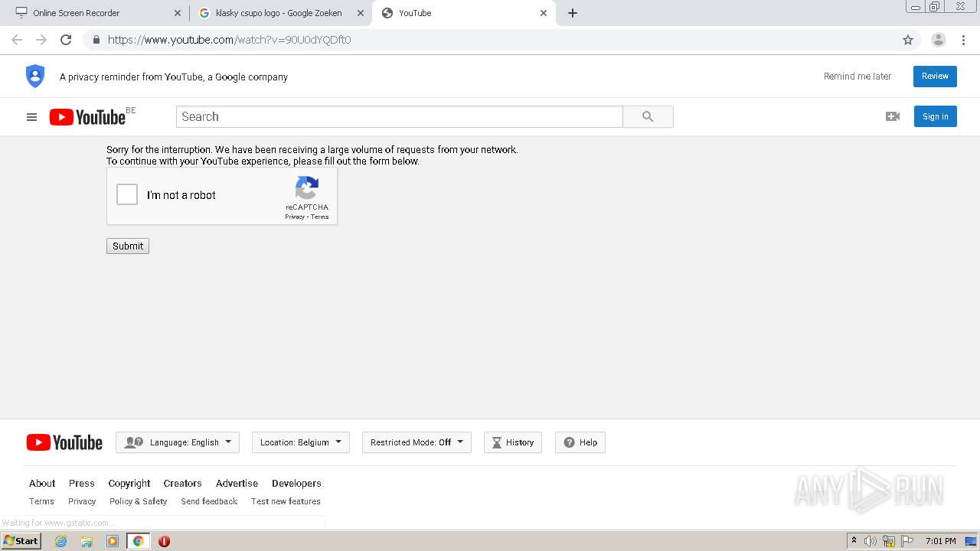Image resolution: width=980 pixels, height=551 pixels.
Task: Click the Review button
Action: [x=935, y=77]
